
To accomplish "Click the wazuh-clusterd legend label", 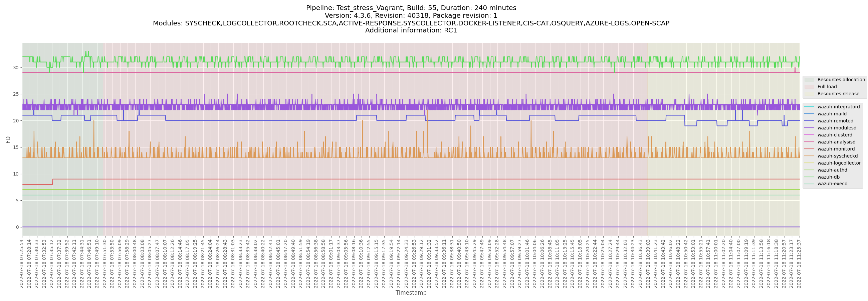I will (834, 135).
